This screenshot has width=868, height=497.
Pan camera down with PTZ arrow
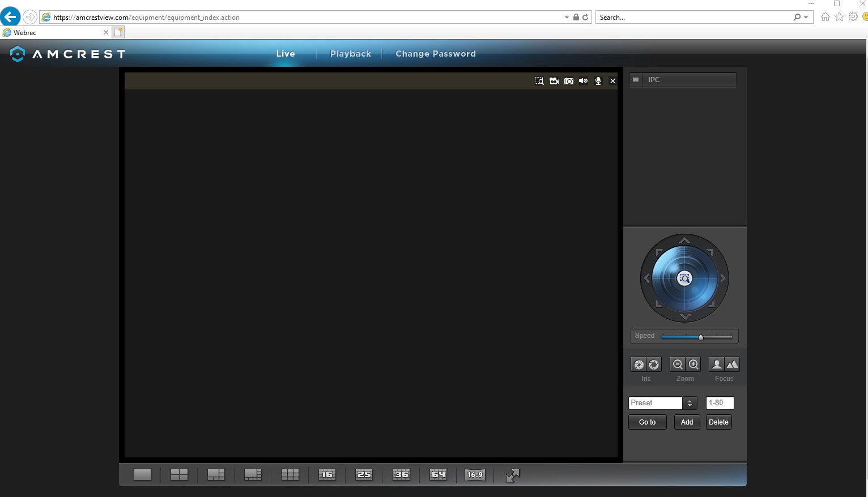684,316
